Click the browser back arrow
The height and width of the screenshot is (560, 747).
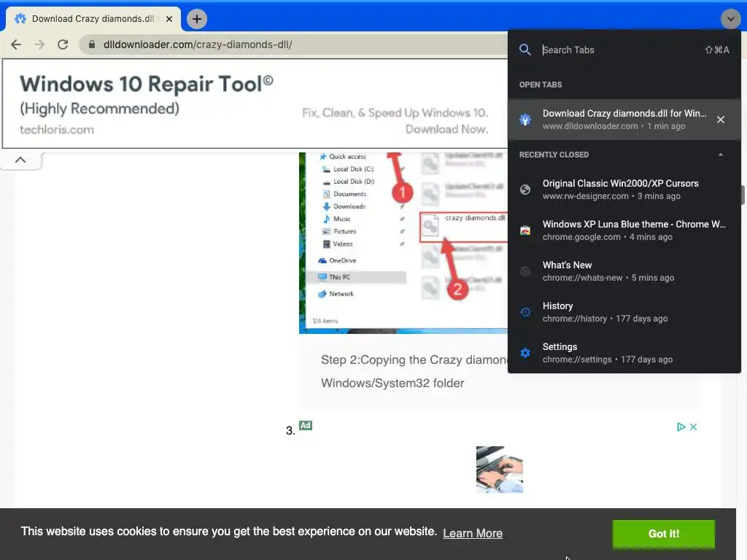tap(16, 44)
